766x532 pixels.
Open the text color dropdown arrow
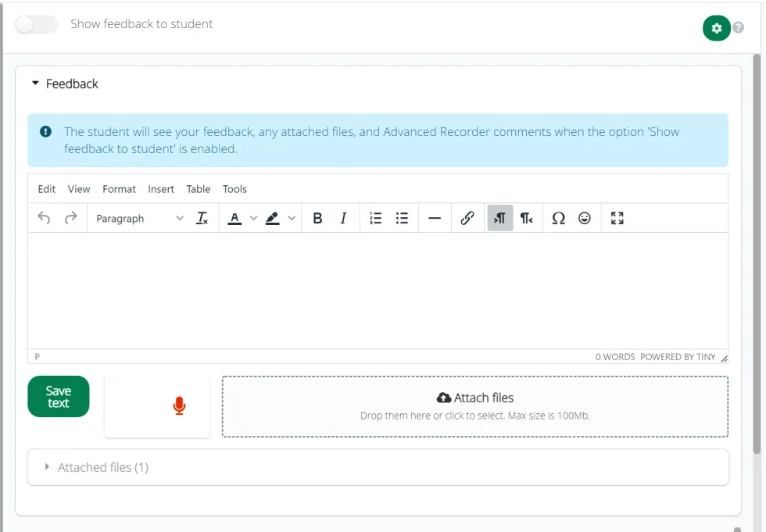coord(253,219)
